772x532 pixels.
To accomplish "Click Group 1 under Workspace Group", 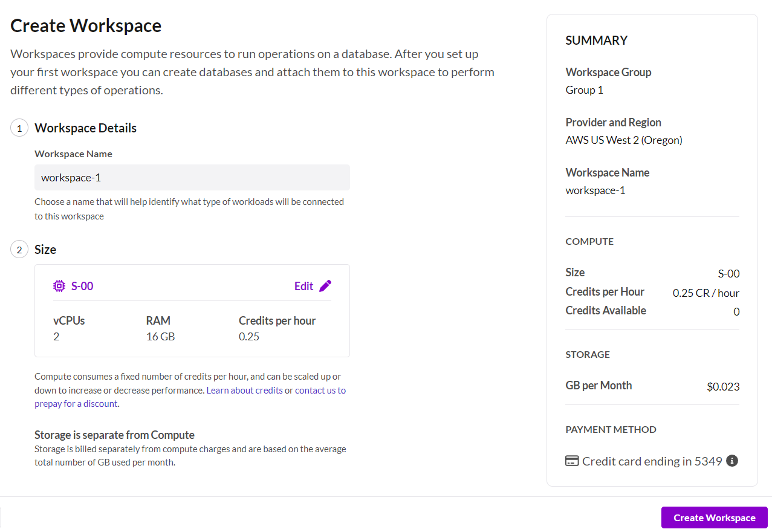I will (x=584, y=90).
